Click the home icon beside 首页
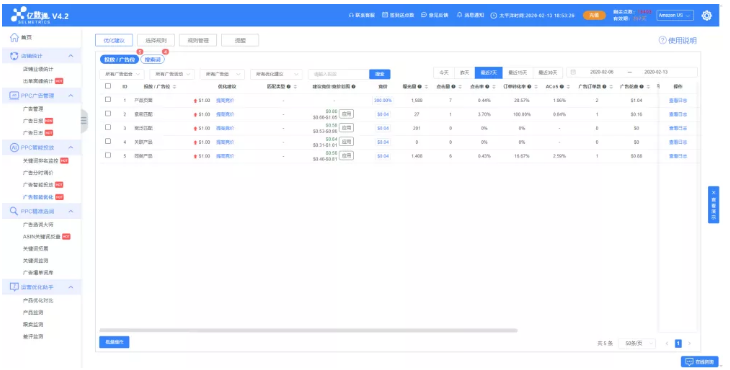730x370 pixels. coord(14,37)
